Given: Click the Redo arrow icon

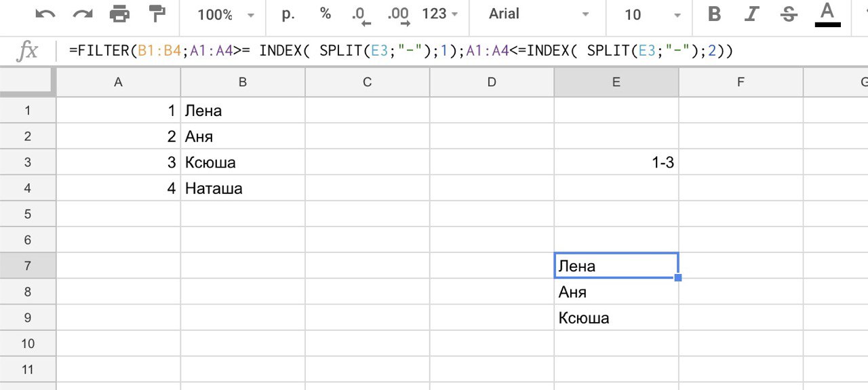Looking at the screenshot, I should (x=82, y=14).
